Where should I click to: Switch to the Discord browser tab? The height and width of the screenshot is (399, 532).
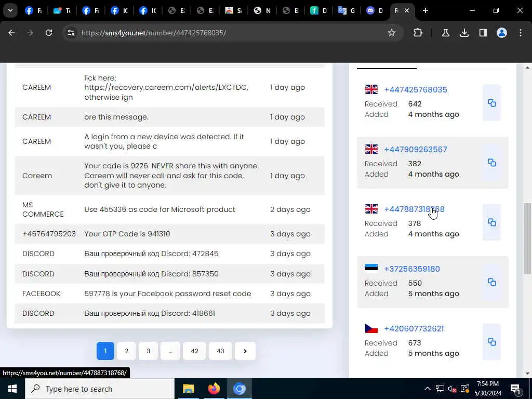click(x=375, y=10)
